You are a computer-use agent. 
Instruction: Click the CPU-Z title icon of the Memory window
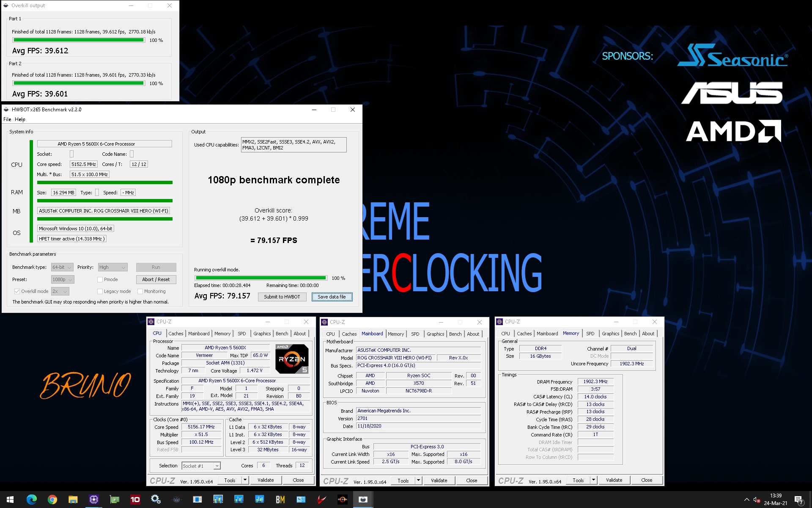(x=499, y=322)
